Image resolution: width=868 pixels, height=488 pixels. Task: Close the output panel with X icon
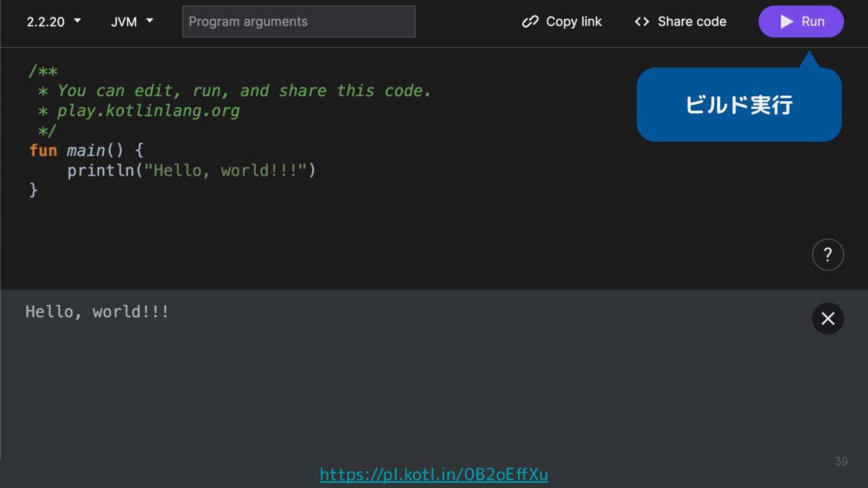(828, 319)
